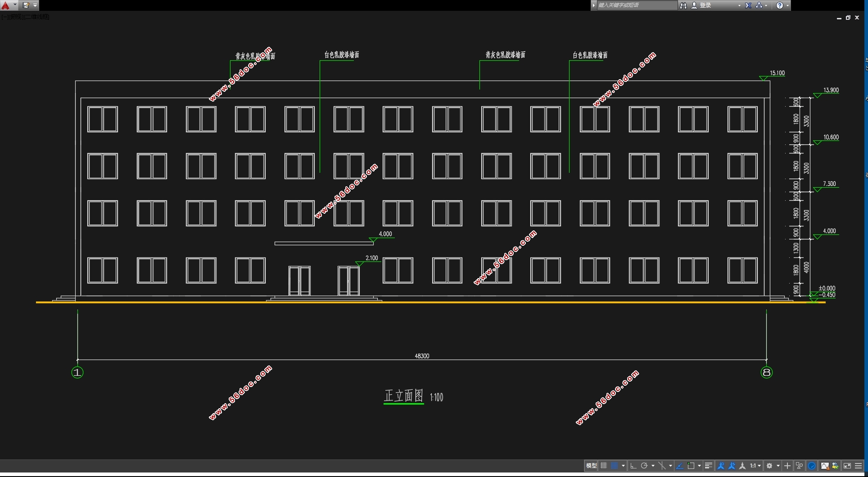Click the keyword search input field

coord(636,5)
